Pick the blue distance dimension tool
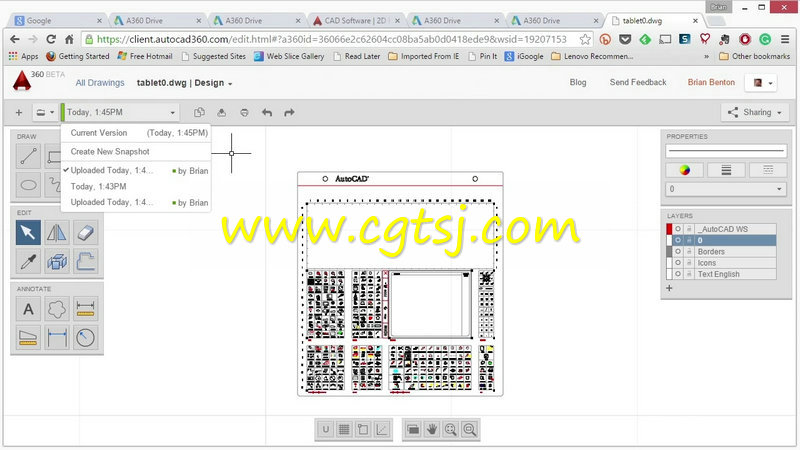Image resolution: width=800 pixels, height=450 pixels. (57, 337)
